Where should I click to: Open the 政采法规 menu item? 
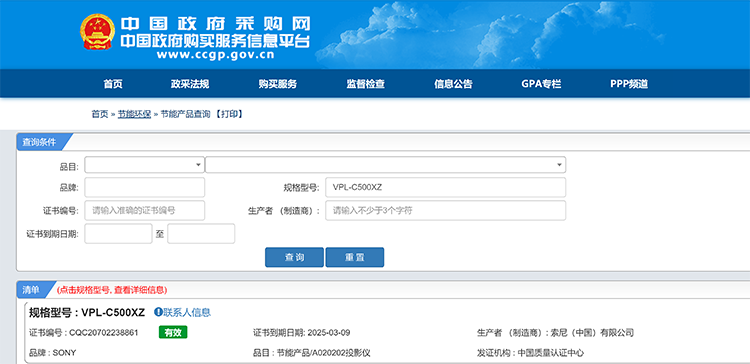(190, 84)
